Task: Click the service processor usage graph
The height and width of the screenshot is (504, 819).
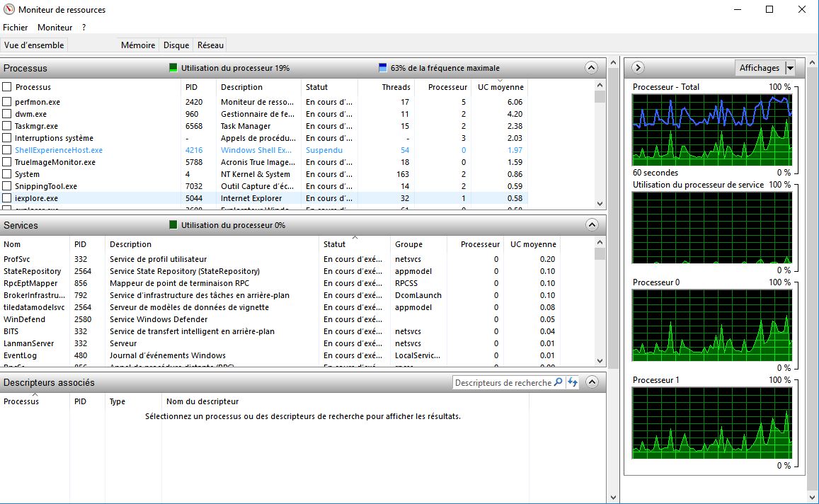Action: (712, 227)
